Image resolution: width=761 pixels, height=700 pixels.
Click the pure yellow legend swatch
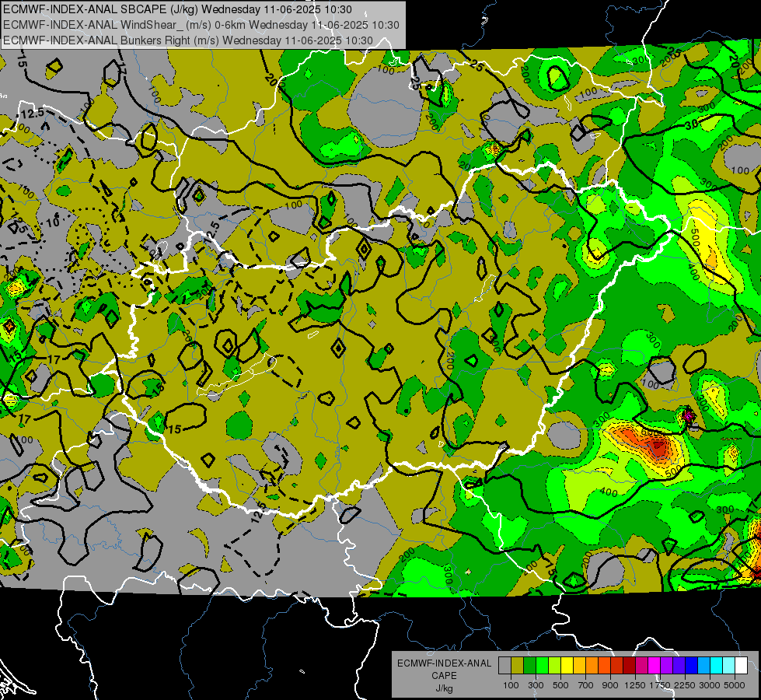[x=567, y=665]
